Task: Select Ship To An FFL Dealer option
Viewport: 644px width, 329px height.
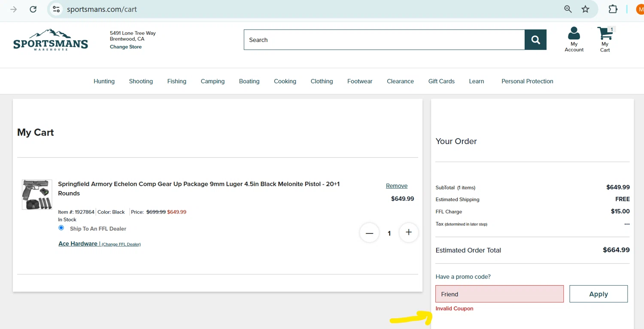Action: [x=61, y=228]
